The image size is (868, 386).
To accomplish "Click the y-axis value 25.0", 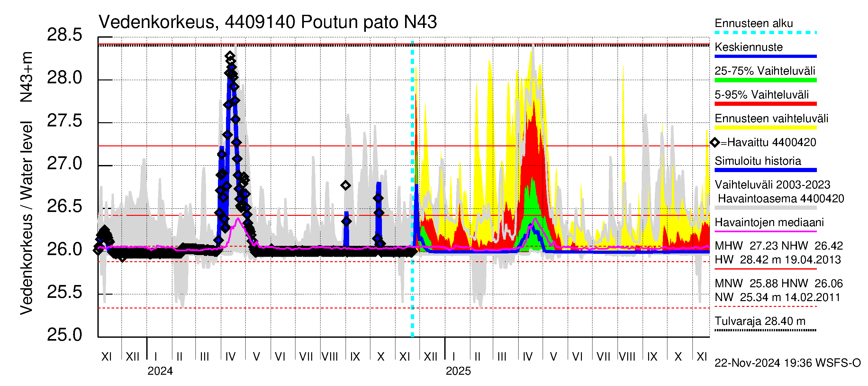I will pyautogui.click(x=64, y=335).
